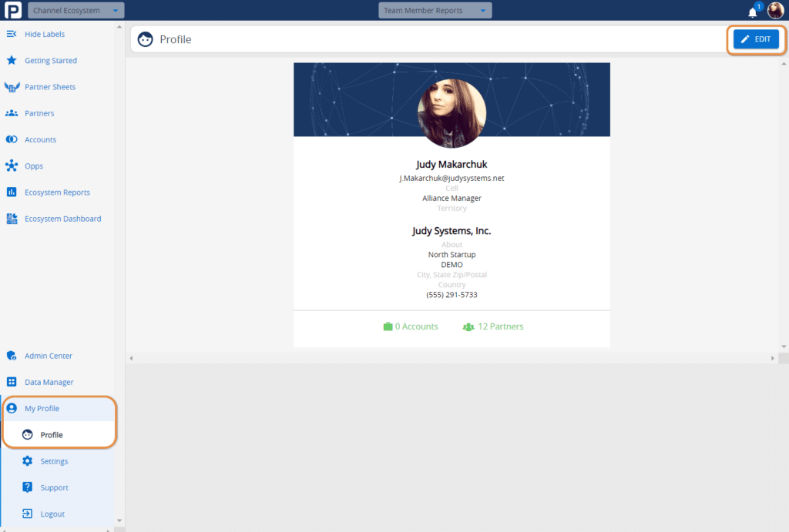Image resolution: width=789 pixels, height=532 pixels.
Task: Click the Admin Center icon
Action: pos(12,355)
